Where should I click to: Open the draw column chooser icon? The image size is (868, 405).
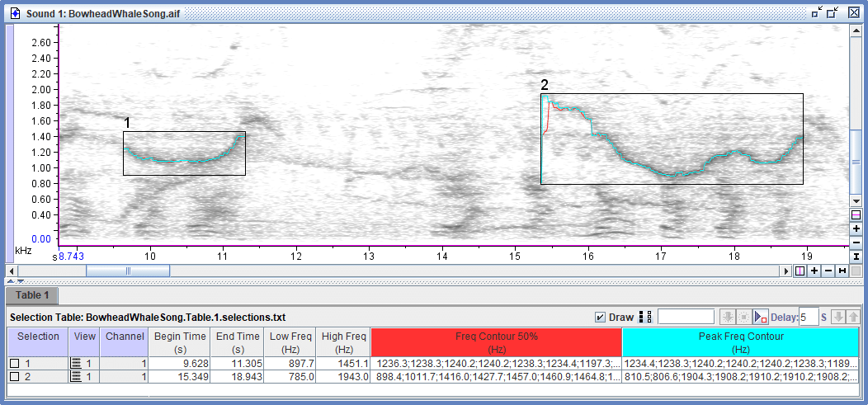pos(646,317)
